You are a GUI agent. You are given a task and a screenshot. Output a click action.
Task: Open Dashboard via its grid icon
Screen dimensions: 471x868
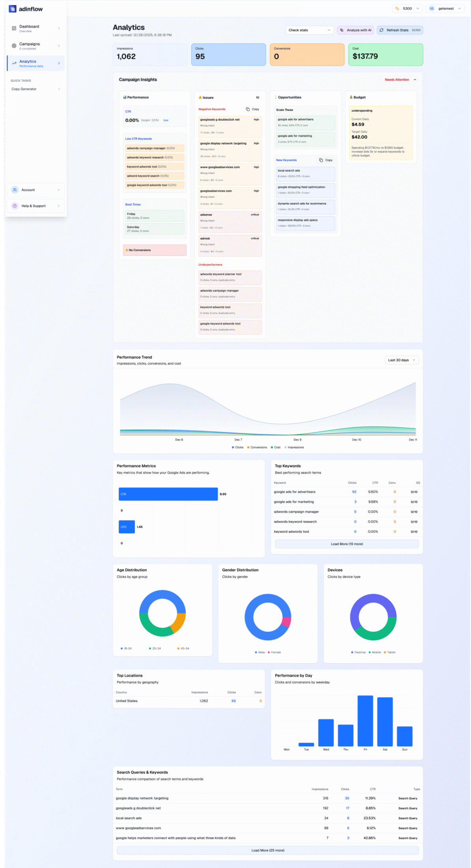(14, 28)
